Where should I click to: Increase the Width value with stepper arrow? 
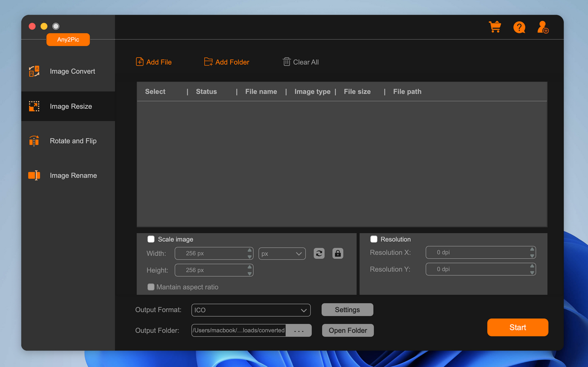(x=249, y=251)
